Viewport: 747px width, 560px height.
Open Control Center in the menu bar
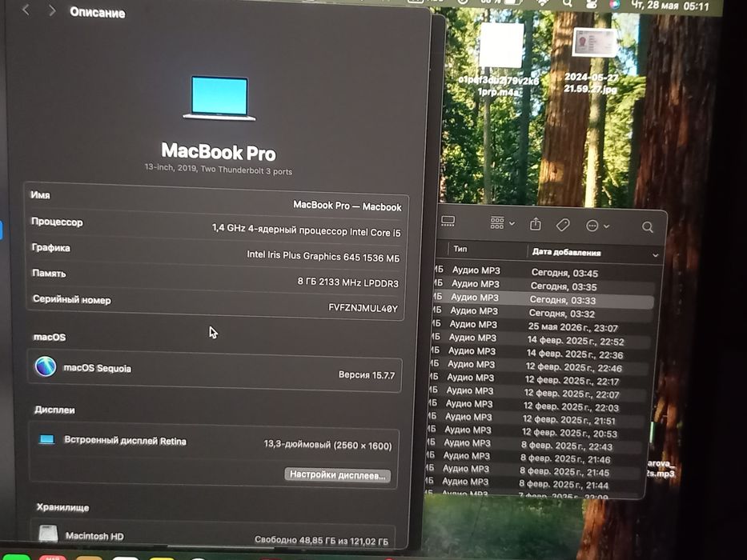592,3
